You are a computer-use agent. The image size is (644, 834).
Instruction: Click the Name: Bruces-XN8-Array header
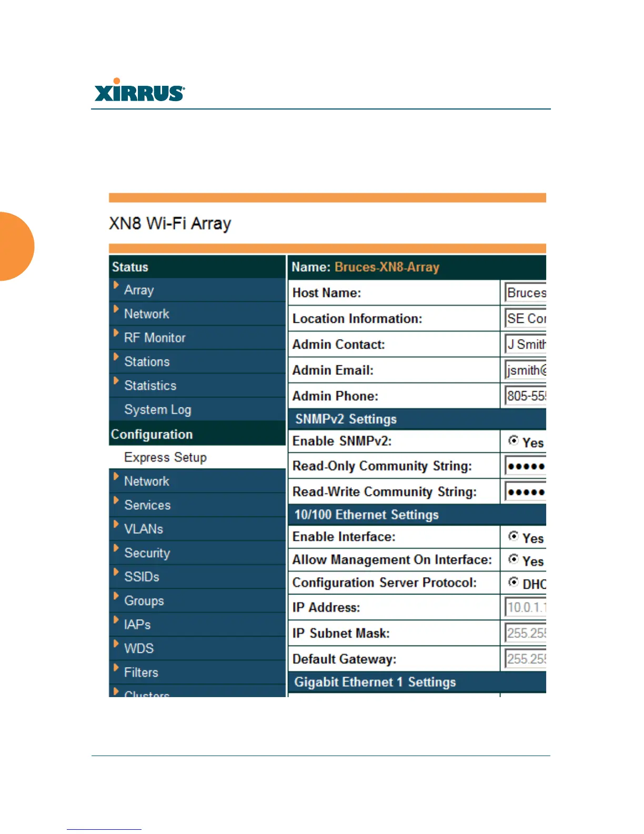417,267
